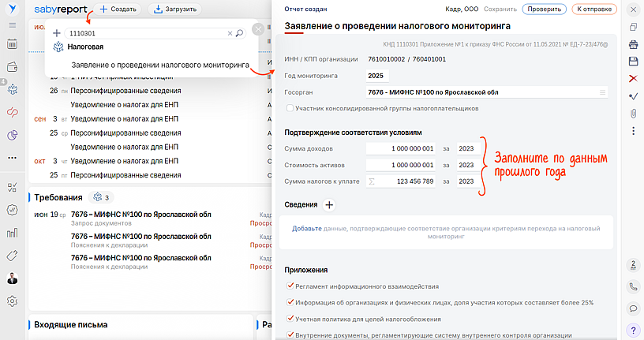Viewport: 644px width, 340px height.
Task: Expand the Сведения section with plus button
Action: click(329, 205)
